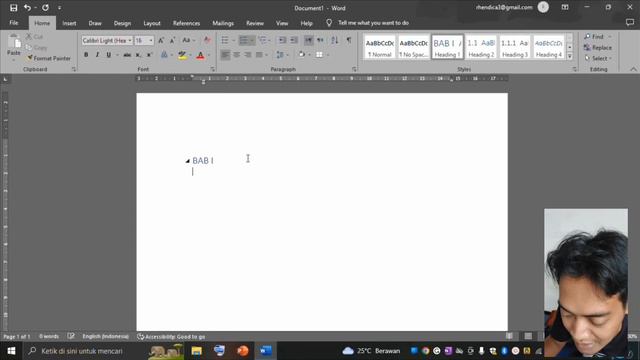Viewport: 640px width, 360px height.
Task: Open the font size dropdown
Action: tap(151, 40)
